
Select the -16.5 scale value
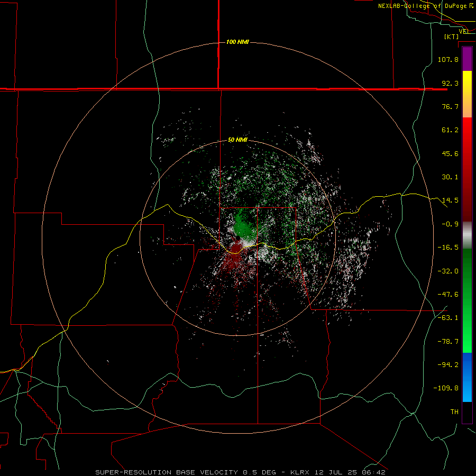click(448, 248)
